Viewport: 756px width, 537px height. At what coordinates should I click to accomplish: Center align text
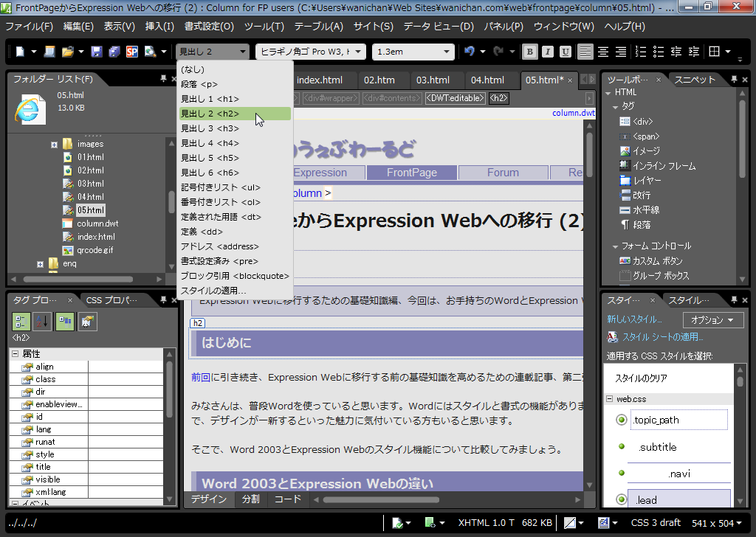pyautogui.click(x=603, y=52)
